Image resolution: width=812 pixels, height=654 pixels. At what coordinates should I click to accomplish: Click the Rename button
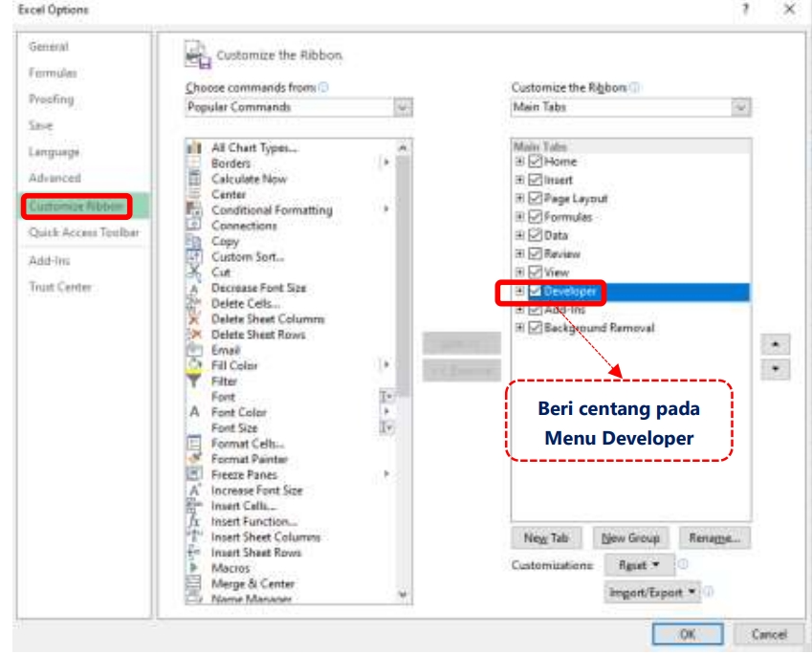[x=714, y=538]
